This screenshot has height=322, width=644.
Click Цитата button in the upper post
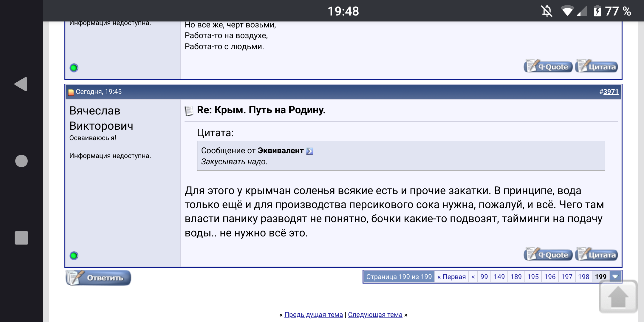[x=596, y=66]
